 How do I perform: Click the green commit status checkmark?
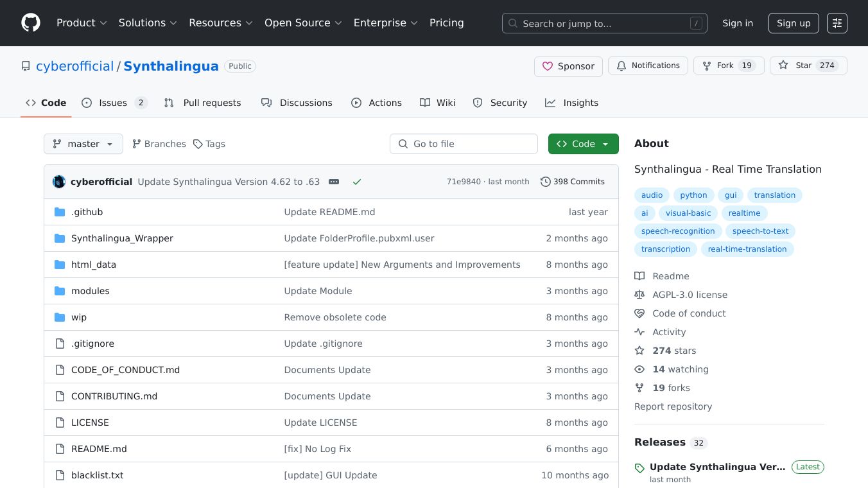pyautogui.click(x=357, y=182)
